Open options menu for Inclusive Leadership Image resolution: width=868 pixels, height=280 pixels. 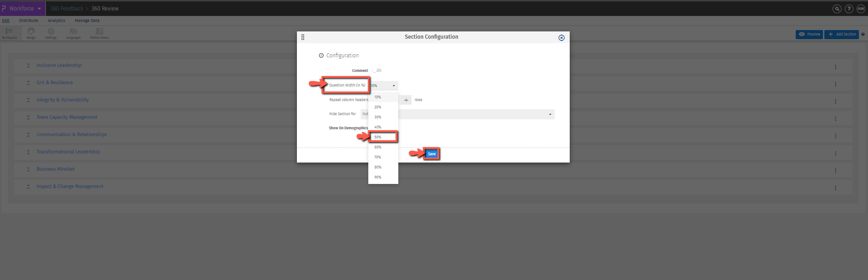point(835,67)
